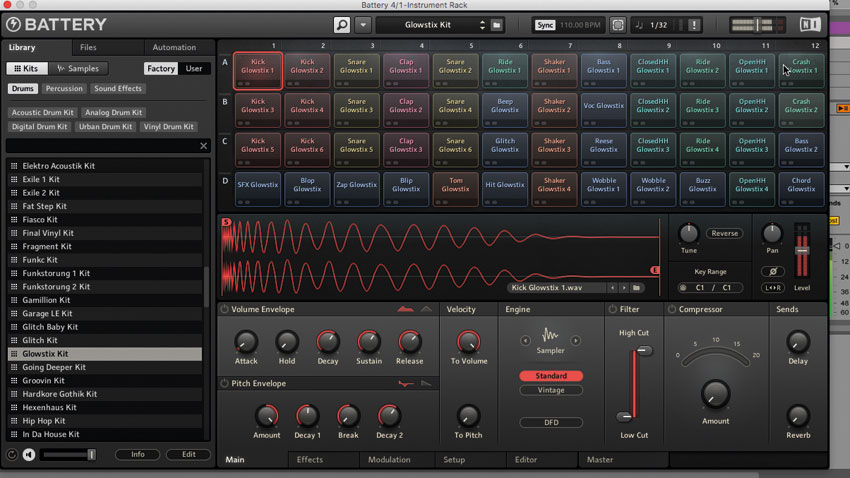Filter by Percussion tag
The width and height of the screenshot is (850, 478).
[x=64, y=88]
